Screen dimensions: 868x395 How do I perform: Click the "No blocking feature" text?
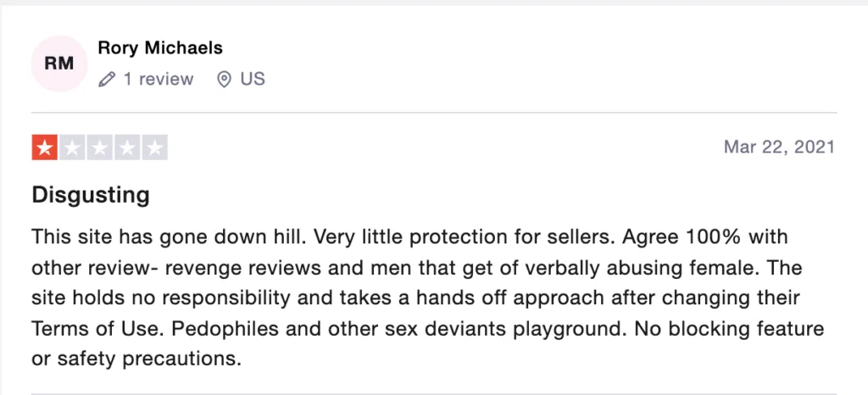[730, 329]
